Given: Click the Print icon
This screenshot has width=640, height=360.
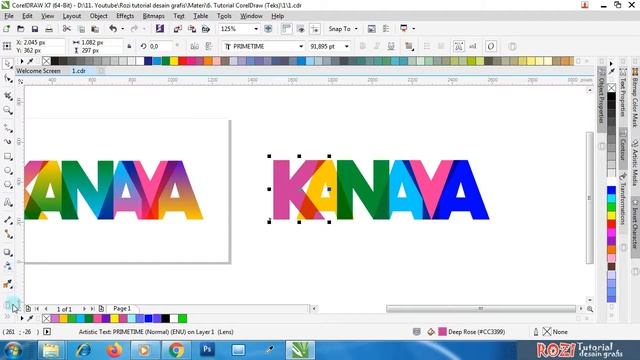Looking at the screenshot, I should pyautogui.click(x=49, y=29).
